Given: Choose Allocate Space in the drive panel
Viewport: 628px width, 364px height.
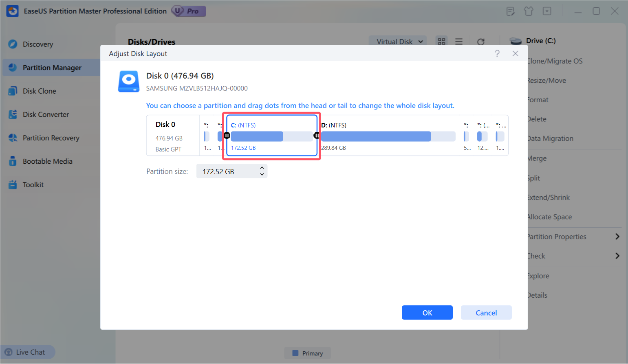Looking at the screenshot, I should pos(550,217).
